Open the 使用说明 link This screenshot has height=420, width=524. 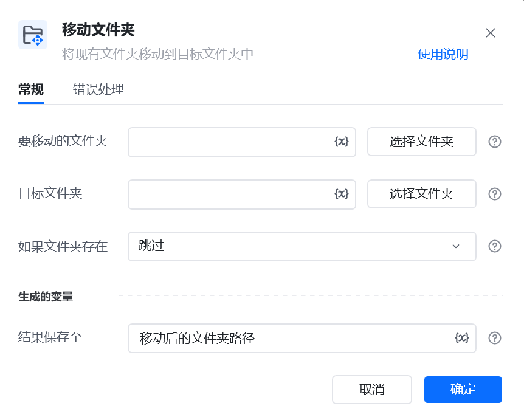[x=443, y=54]
